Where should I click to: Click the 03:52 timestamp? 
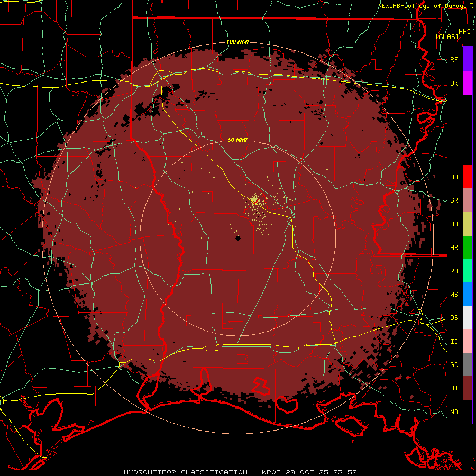(345, 472)
